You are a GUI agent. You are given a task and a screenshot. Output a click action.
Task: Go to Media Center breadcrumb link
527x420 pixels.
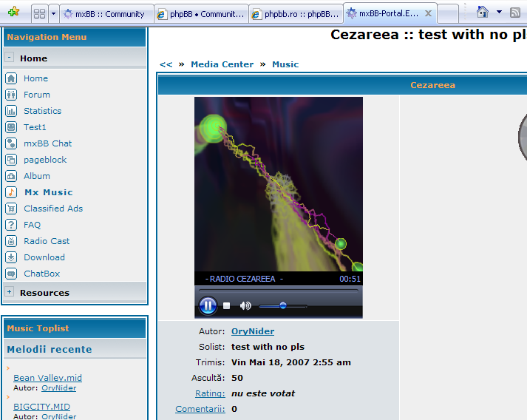(x=222, y=64)
